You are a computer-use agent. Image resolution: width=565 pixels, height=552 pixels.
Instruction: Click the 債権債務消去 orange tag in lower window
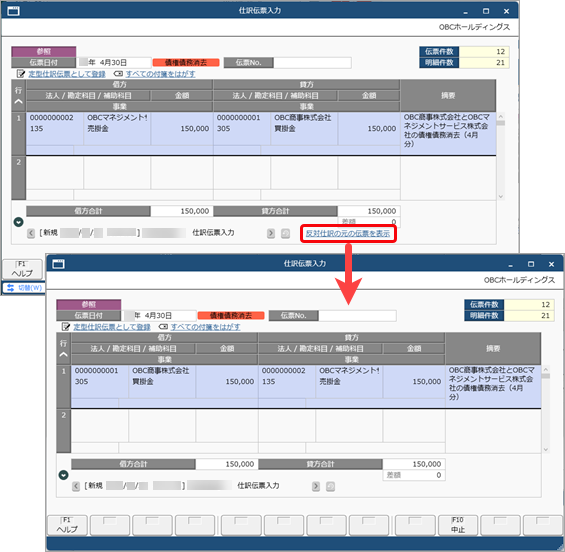tap(231, 316)
